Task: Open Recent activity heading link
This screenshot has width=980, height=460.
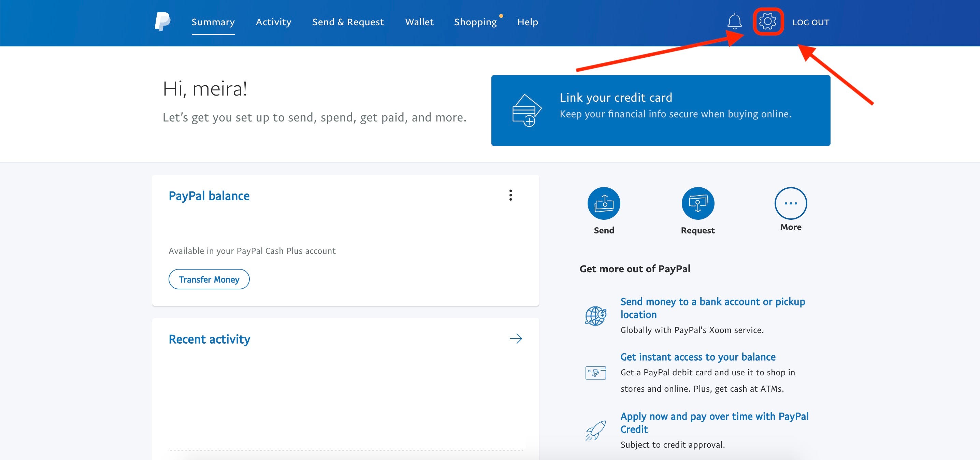Action: click(x=209, y=339)
